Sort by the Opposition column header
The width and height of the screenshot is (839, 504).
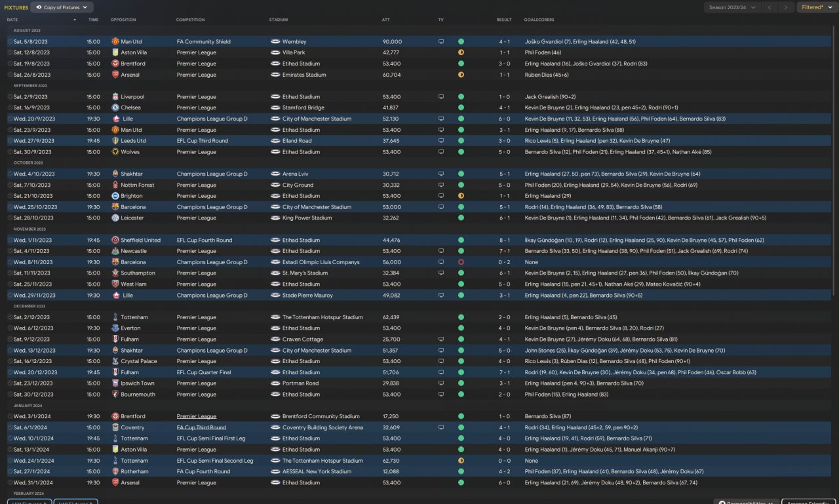pyautogui.click(x=123, y=20)
